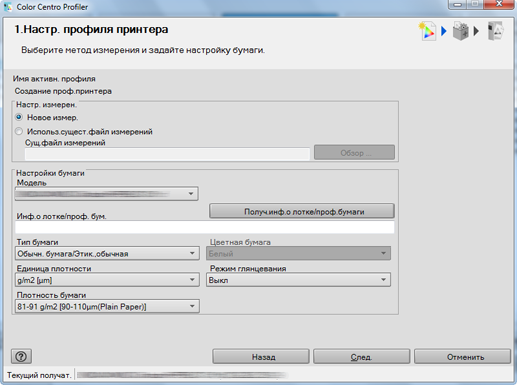Open the Плотность бумаги dropdown
Image resolution: width=517 pixels, height=385 pixels.
click(x=107, y=306)
